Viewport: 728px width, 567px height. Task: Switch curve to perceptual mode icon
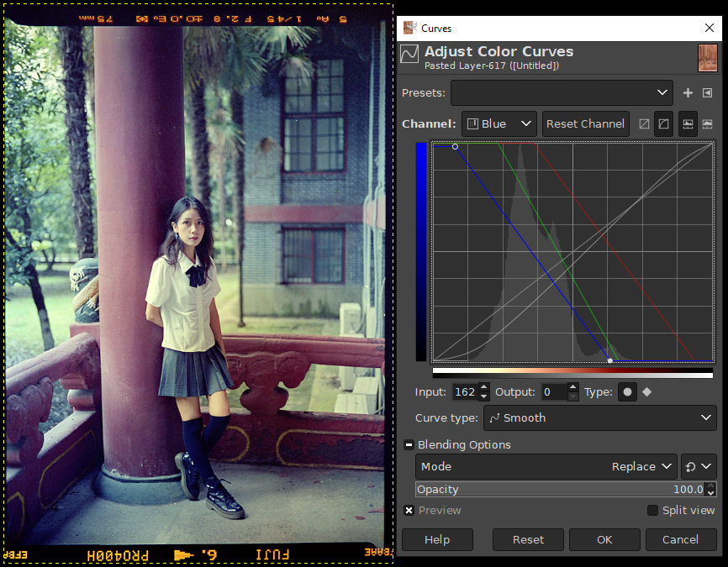(664, 123)
